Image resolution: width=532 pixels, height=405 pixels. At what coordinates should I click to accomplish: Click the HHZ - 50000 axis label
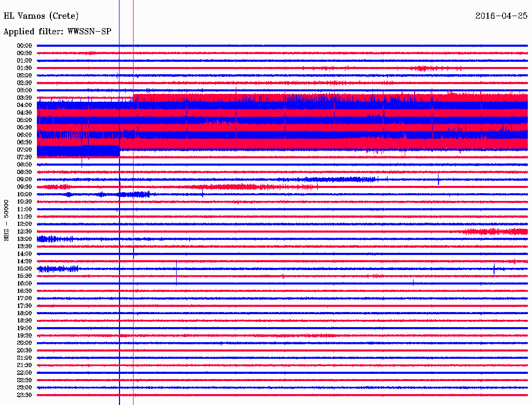coord(6,220)
